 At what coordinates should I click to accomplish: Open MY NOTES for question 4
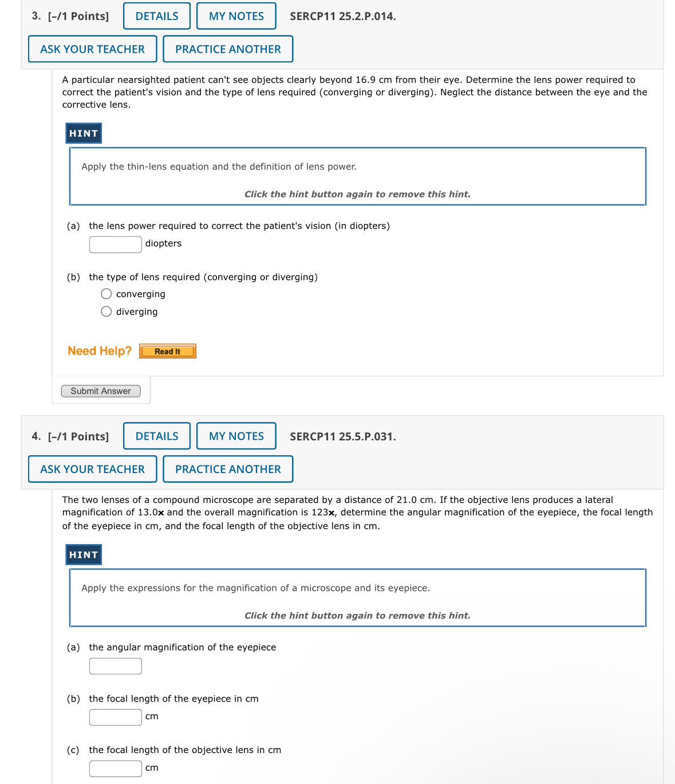236,436
